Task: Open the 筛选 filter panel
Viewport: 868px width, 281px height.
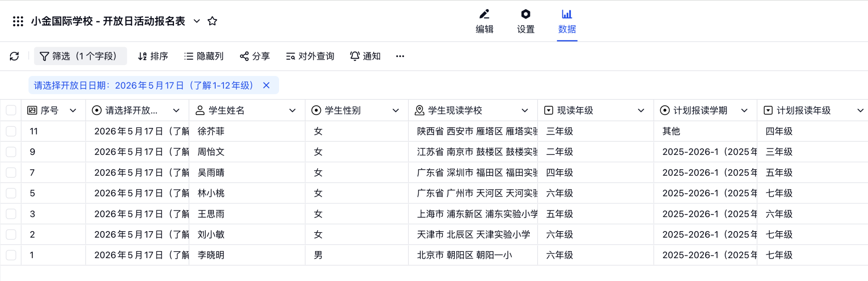Action: tap(80, 56)
